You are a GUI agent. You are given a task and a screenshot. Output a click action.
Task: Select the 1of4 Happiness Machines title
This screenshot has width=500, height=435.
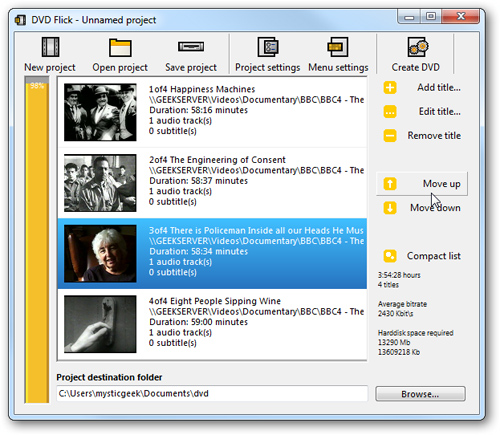coord(212,112)
